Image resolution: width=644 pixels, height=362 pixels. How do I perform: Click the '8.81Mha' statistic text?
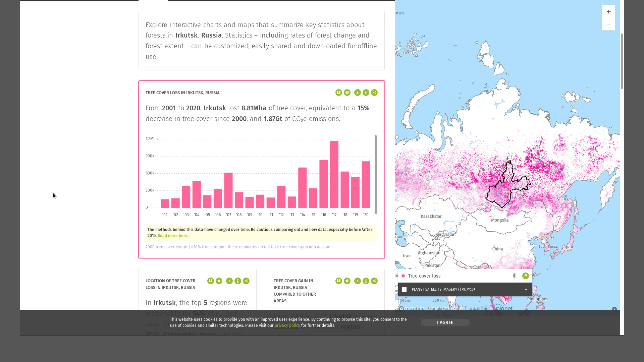(x=254, y=108)
